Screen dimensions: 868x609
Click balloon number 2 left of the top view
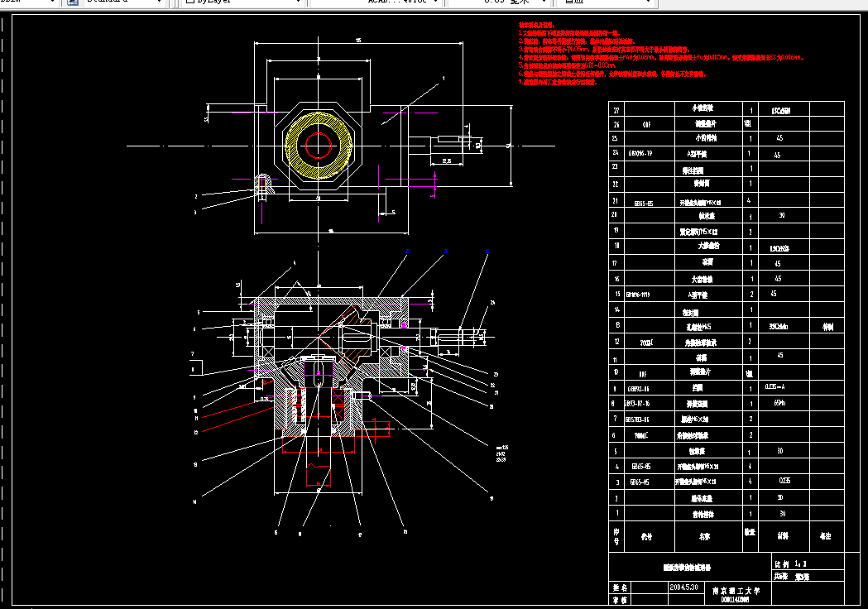coord(195,196)
